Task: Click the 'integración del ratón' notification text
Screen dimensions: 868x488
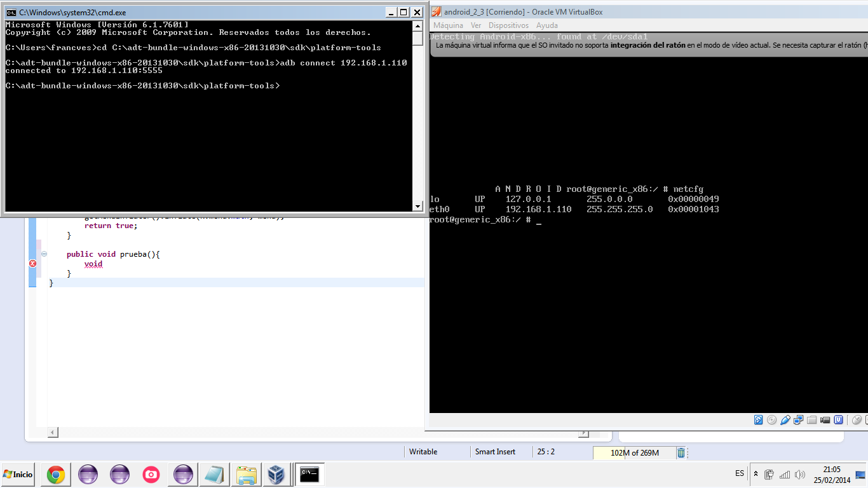Action: coord(648,46)
